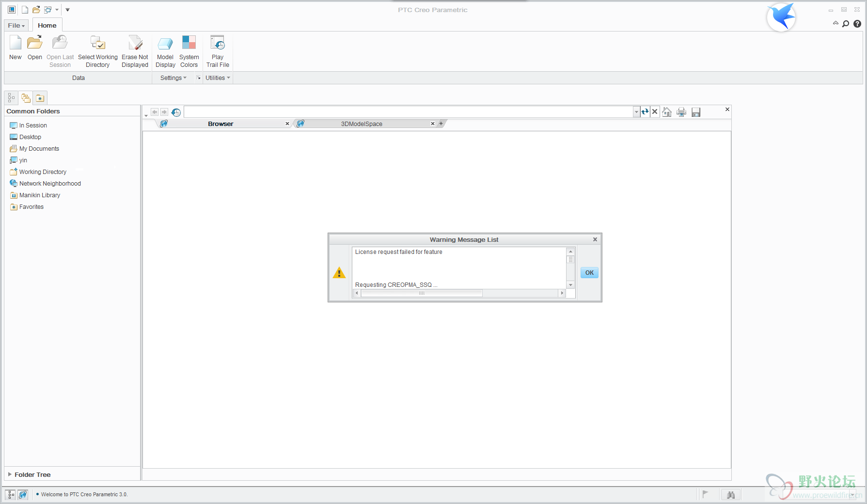Open System Colors settings
Screen dimensions: 867x504
[x=189, y=51]
